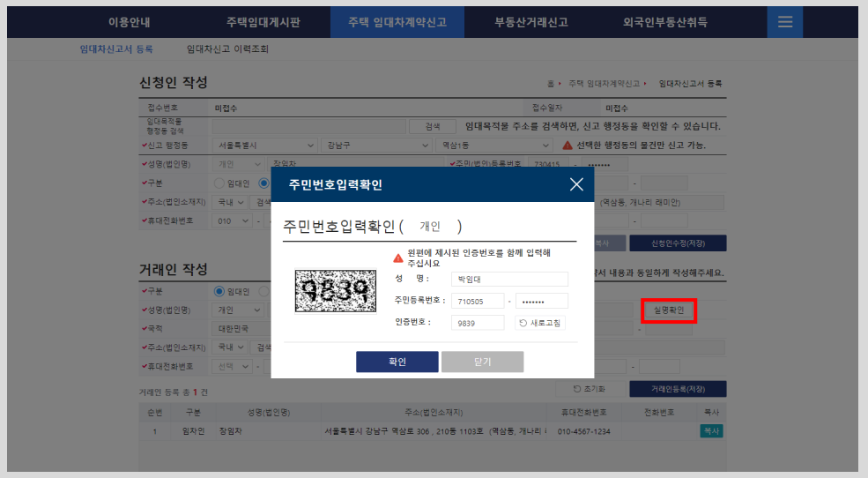Click the 복사 button in 장임차 row
The width and height of the screenshot is (868, 478).
click(711, 431)
